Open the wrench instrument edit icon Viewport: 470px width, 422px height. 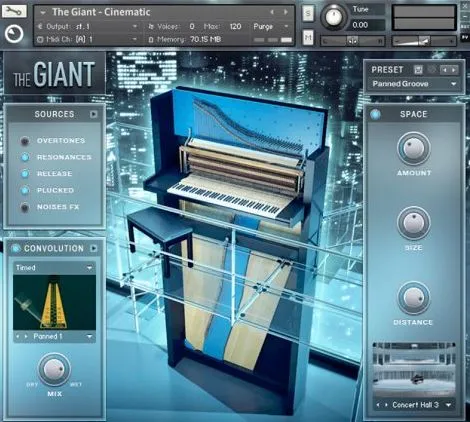pyautogui.click(x=14, y=11)
